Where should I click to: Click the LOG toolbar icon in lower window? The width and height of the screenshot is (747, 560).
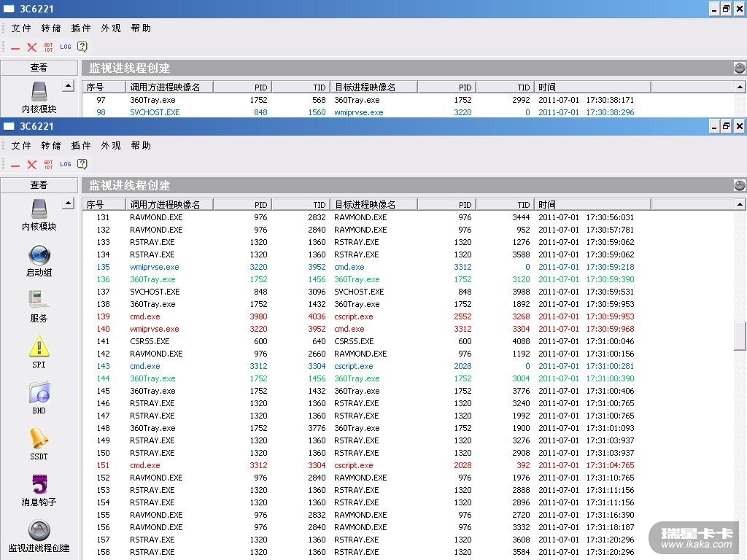66,164
